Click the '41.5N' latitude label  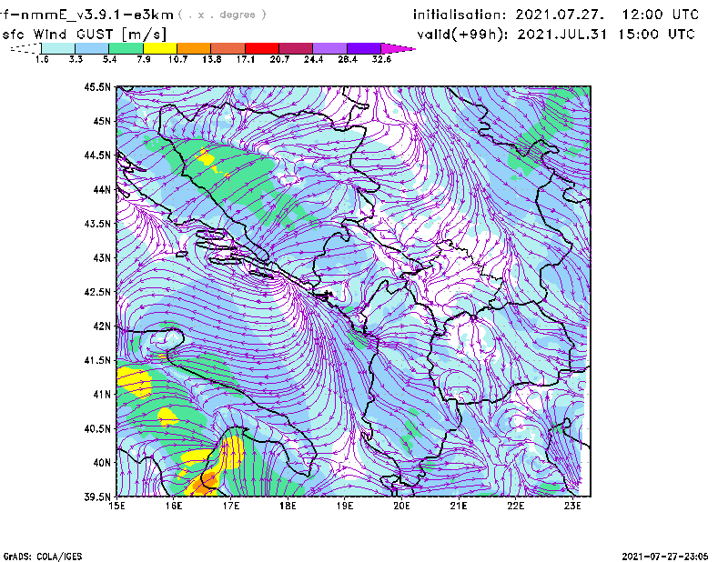tap(97, 360)
